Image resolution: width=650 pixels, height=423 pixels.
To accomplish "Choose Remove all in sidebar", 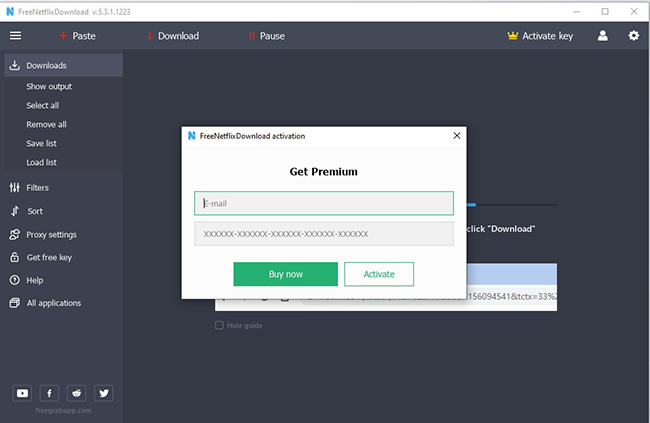I will [x=46, y=124].
